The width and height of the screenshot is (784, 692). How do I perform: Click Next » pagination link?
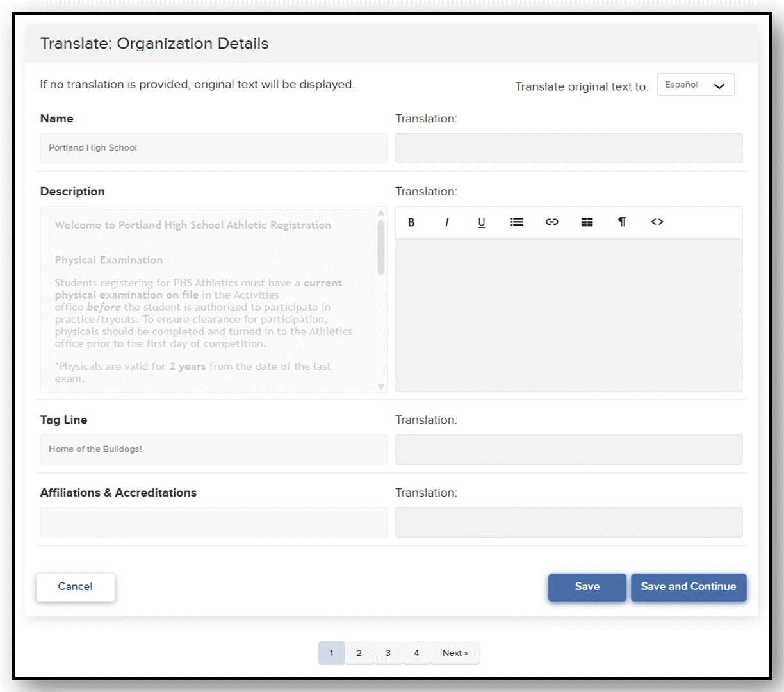pyautogui.click(x=455, y=653)
